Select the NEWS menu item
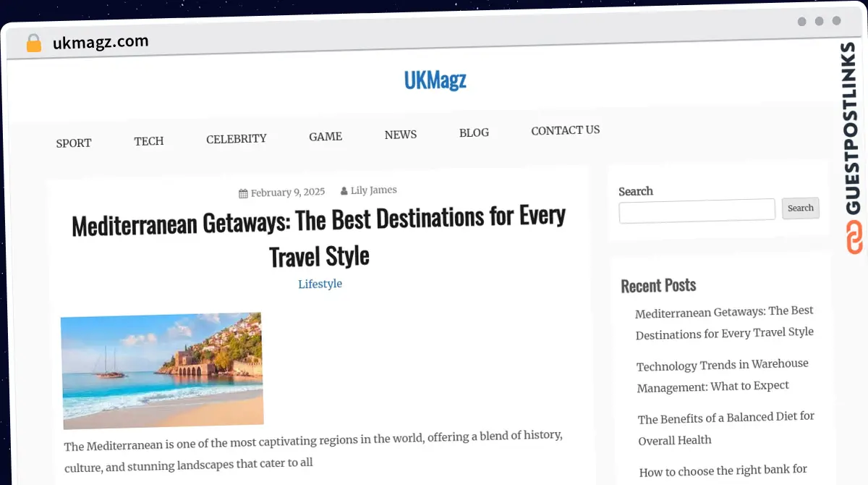 [x=400, y=134]
